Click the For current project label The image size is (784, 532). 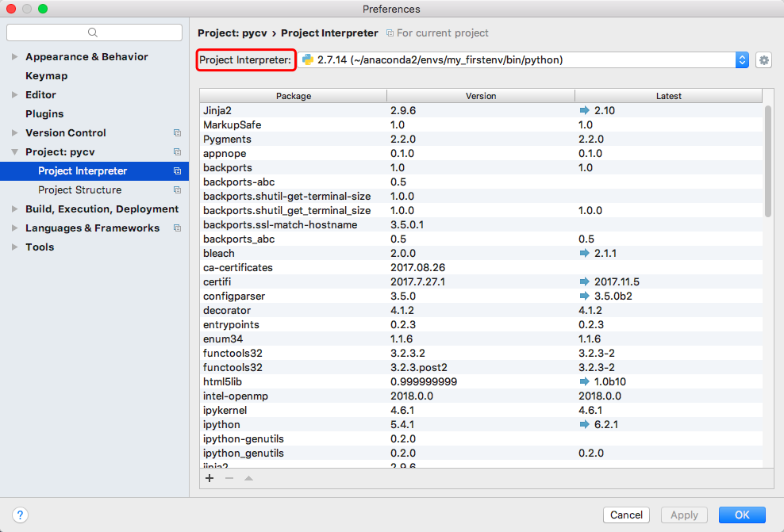pos(443,33)
